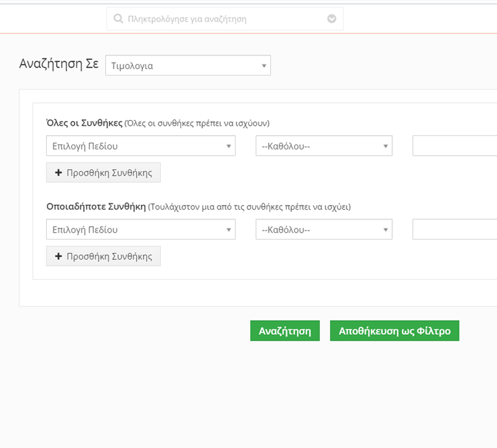Screen dimensions: 497x448
Task: Click 'Προσθήκη Συνθήκης' under Οποιαδήποτε Συνθήκη
Action: (103, 256)
